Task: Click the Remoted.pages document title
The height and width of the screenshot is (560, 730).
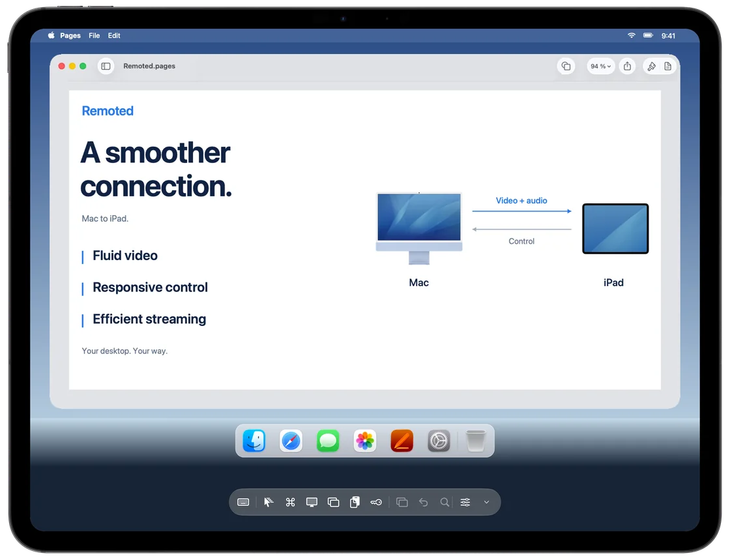Action: 149,66
